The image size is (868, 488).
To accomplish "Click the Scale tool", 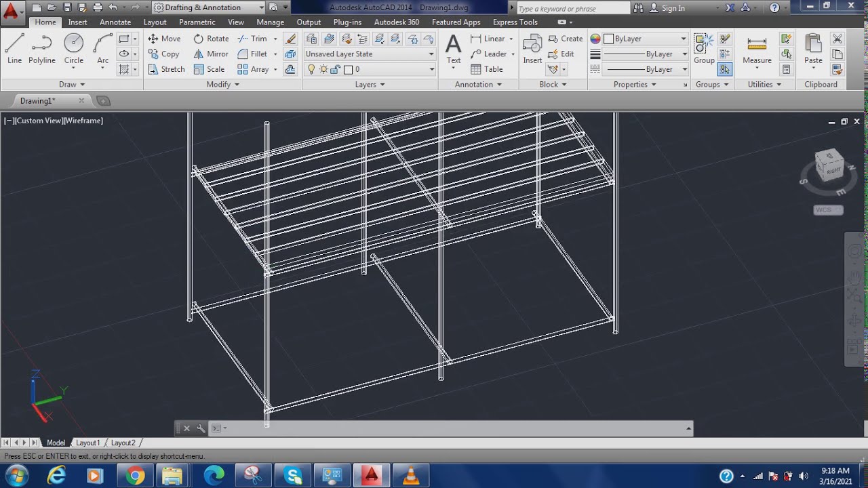I will (x=209, y=69).
